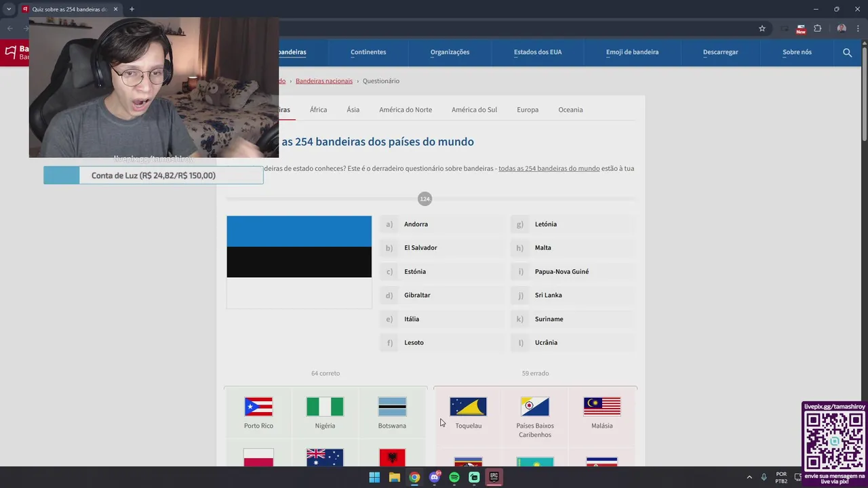The height and width of the screenshot is (488, 868).
Task: Open the tab search dropdown arrow
Action: 9,9
